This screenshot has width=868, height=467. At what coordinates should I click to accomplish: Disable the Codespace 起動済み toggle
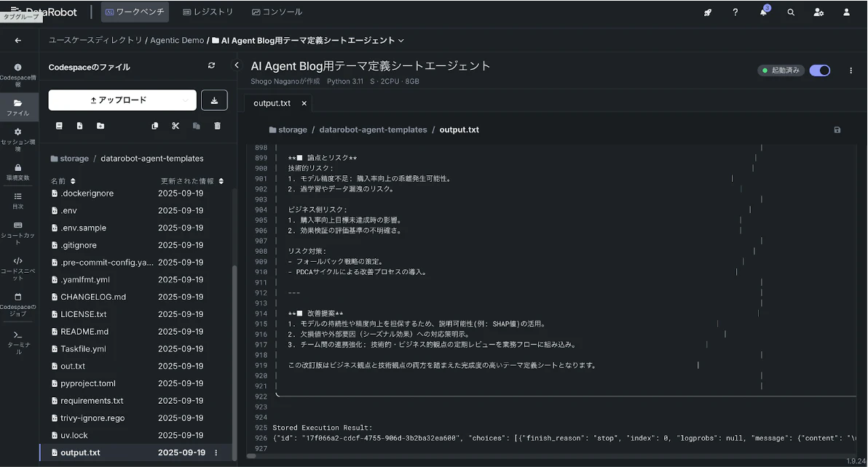(819, 70)
